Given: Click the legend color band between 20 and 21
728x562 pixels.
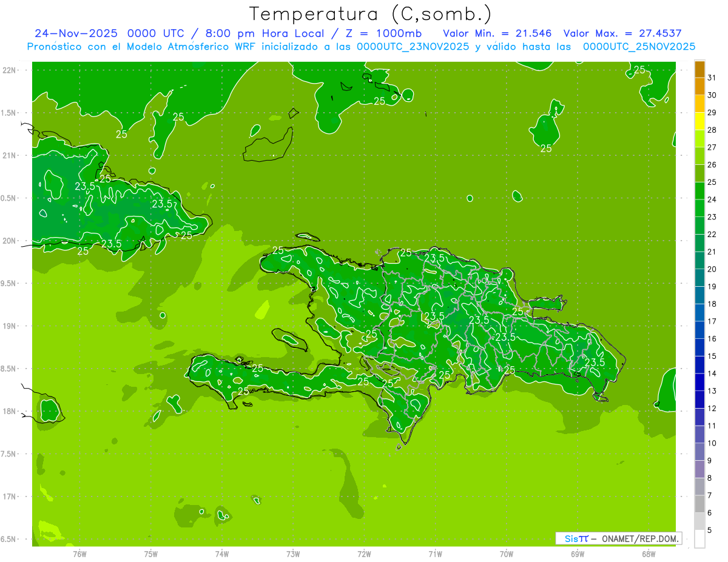Looking at the screenshot, I should tap(699, 261).
